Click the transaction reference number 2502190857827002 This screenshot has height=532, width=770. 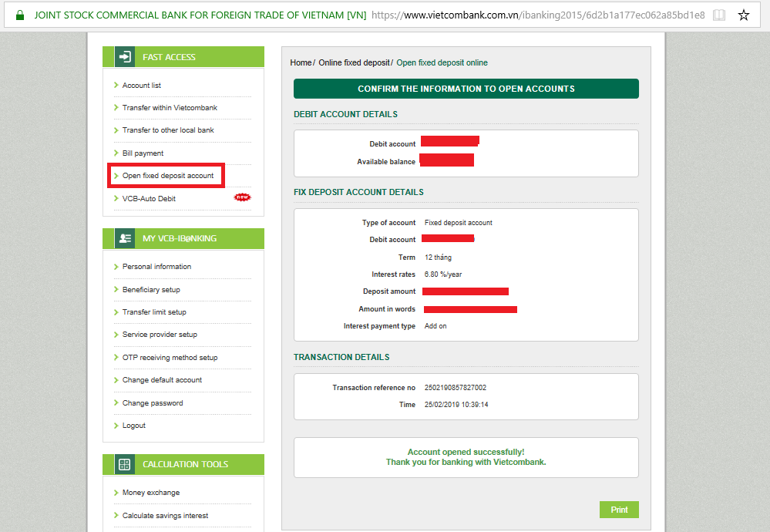(456, 388)
